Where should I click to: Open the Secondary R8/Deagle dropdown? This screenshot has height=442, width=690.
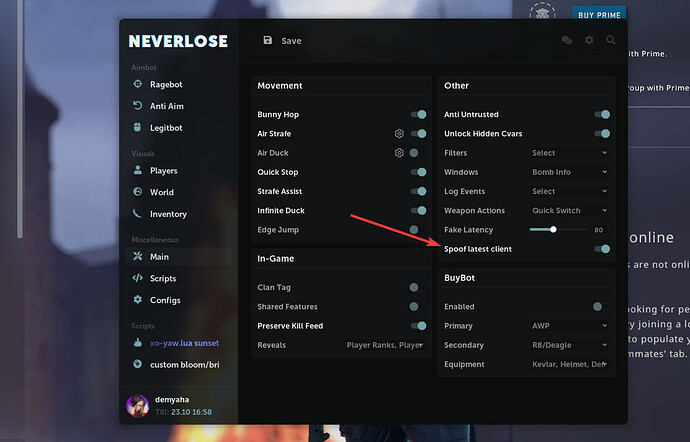[x=569, y=345]
